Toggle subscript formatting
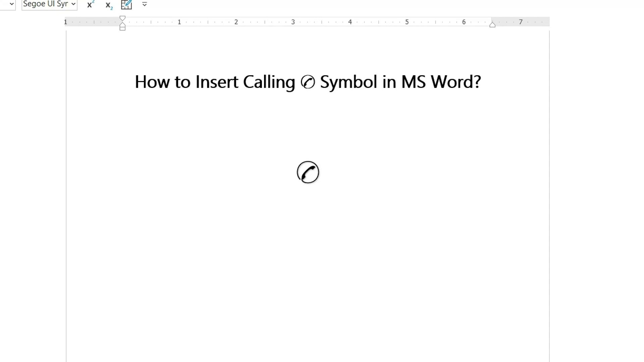 pos(109,5)
